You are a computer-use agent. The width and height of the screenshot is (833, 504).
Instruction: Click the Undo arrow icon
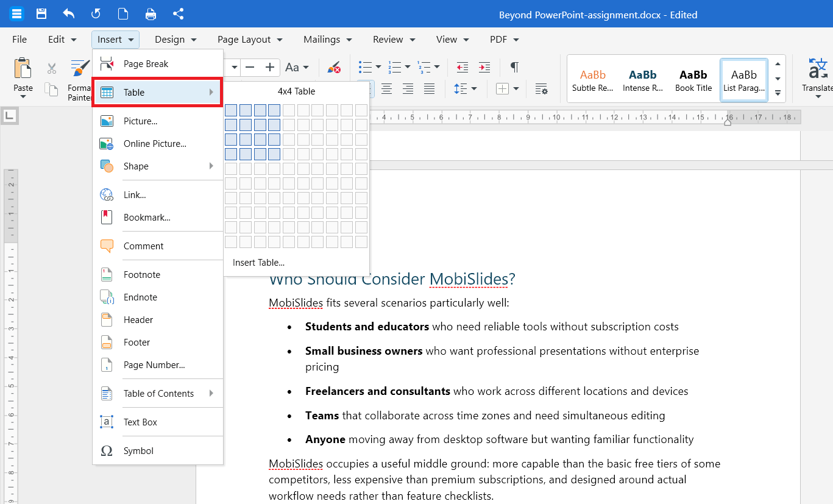(x=68, y=14)
